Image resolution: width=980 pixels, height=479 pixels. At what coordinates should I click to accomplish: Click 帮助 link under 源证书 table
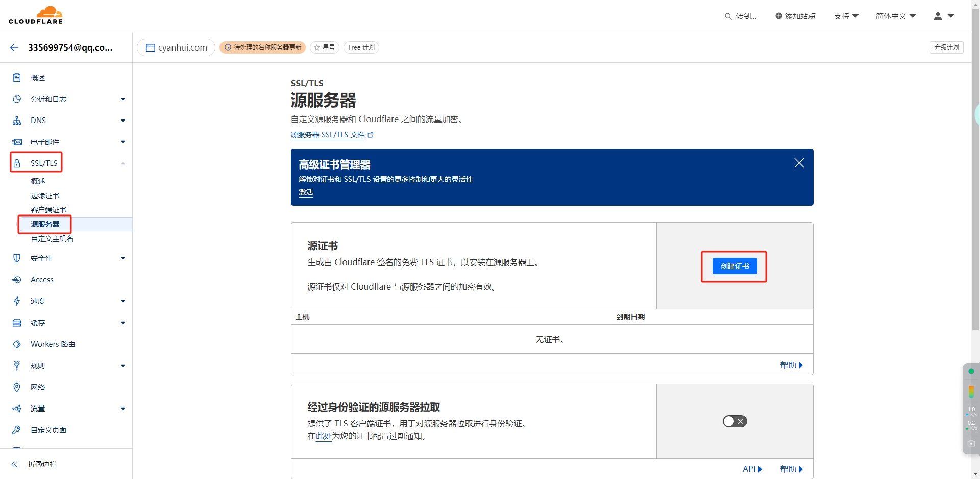pos(792,365)
